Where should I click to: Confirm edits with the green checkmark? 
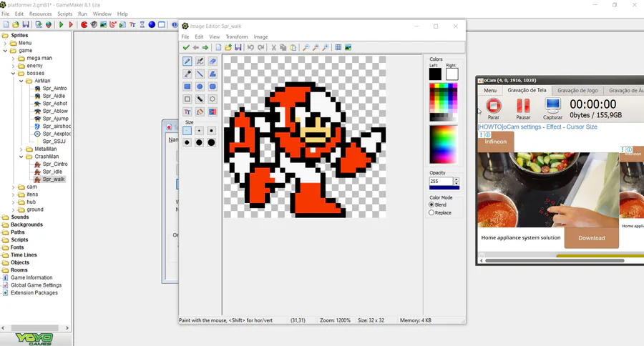click(x=186, y=48)
